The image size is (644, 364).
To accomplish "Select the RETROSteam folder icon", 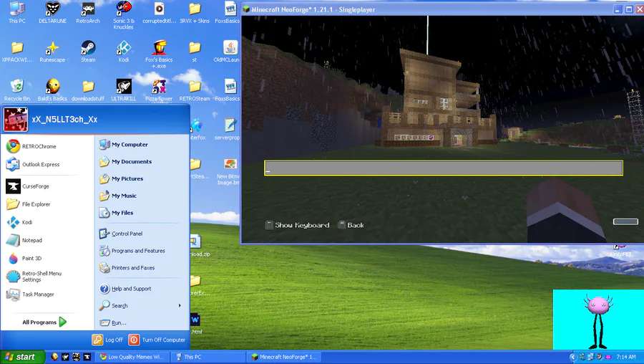I will tap(195, 90).
